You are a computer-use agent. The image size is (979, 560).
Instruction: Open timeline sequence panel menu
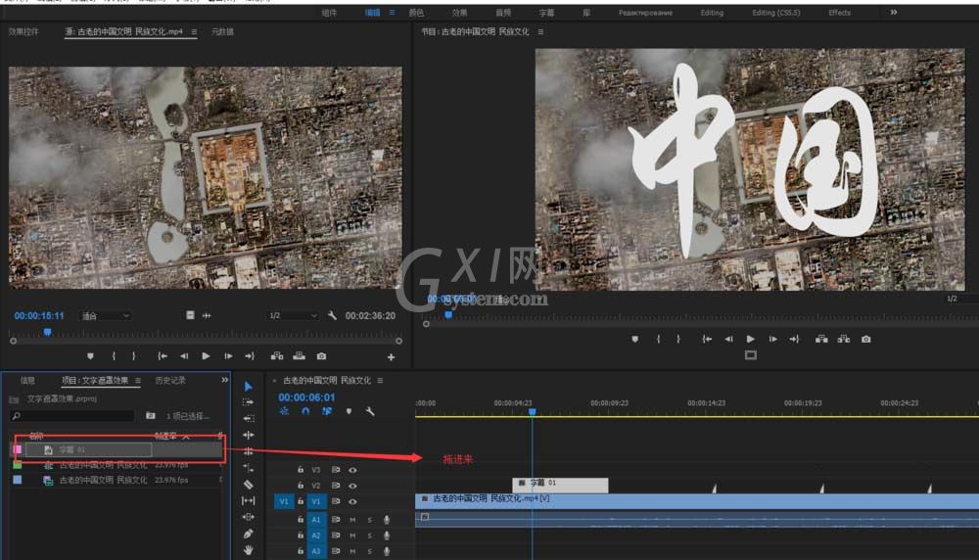380,380
